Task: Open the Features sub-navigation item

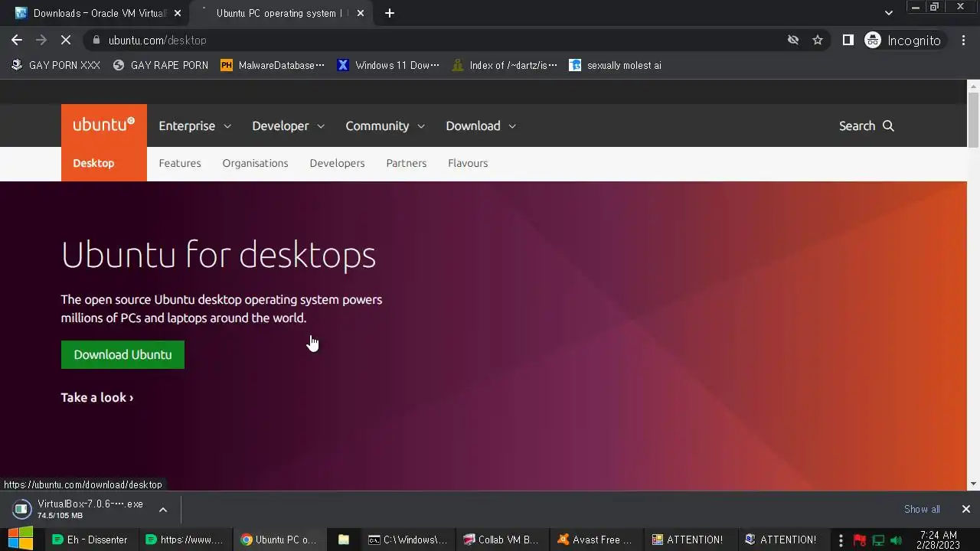Action: [x=180, y=163]
